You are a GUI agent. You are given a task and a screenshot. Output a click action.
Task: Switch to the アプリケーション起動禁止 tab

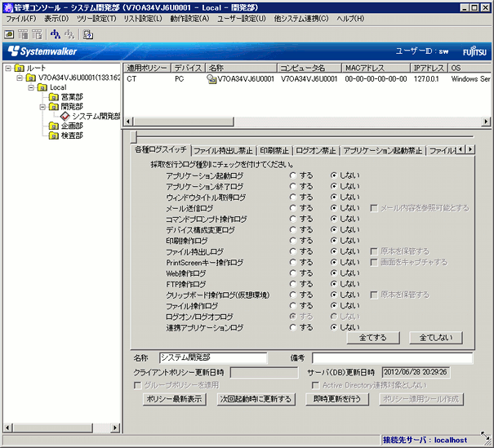(x=382, y=151)
